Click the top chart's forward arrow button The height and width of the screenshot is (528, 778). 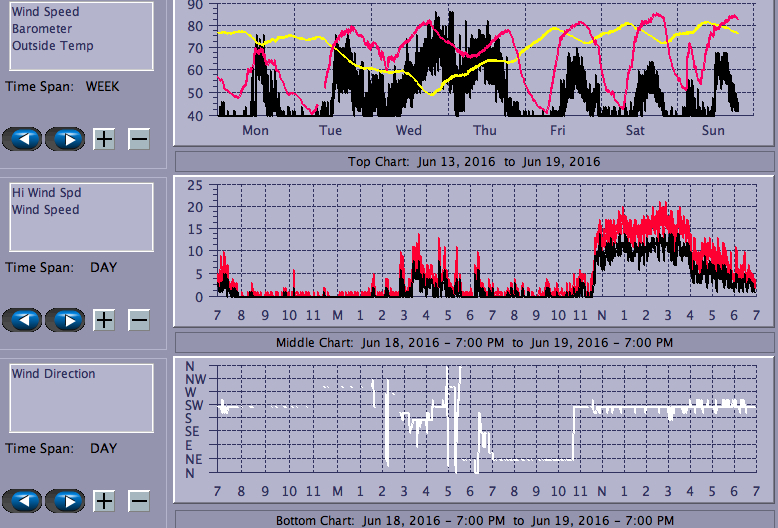tap(65, 139)
